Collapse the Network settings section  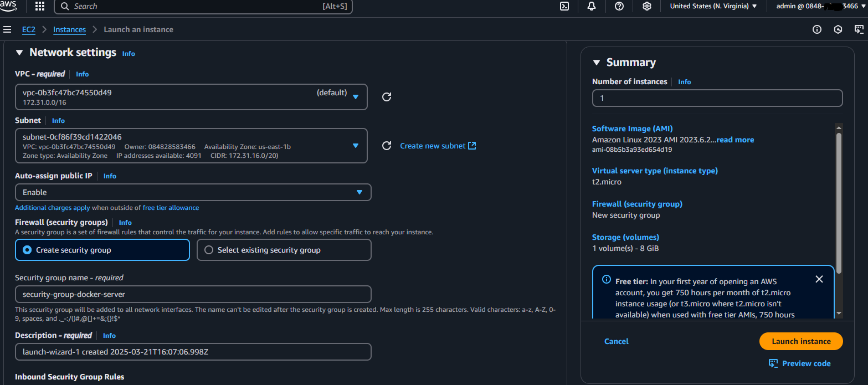(x=19, y=53)
